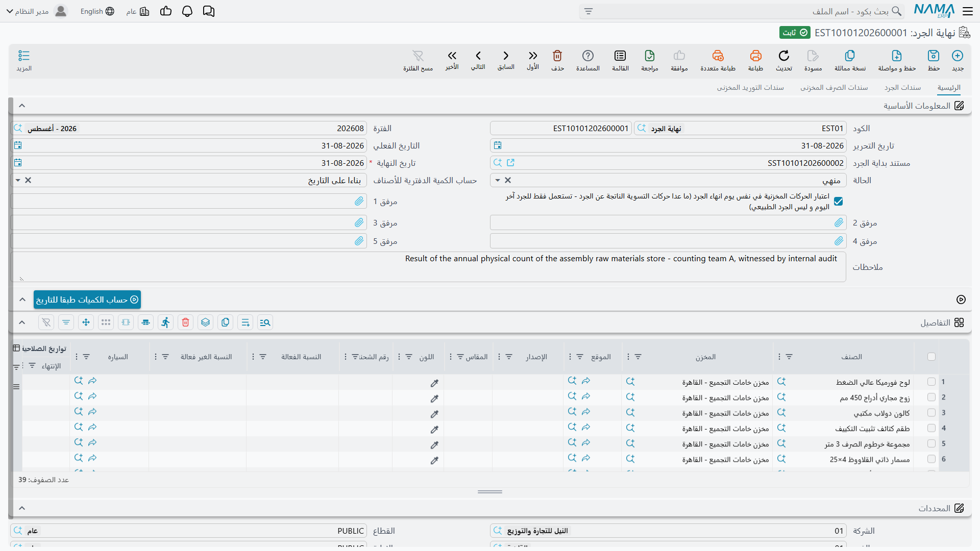Image resolution: width=980 pixels, height=551 pixels.
Task: Collapse the التفاصيل section chevron
Action: (22, 322)
